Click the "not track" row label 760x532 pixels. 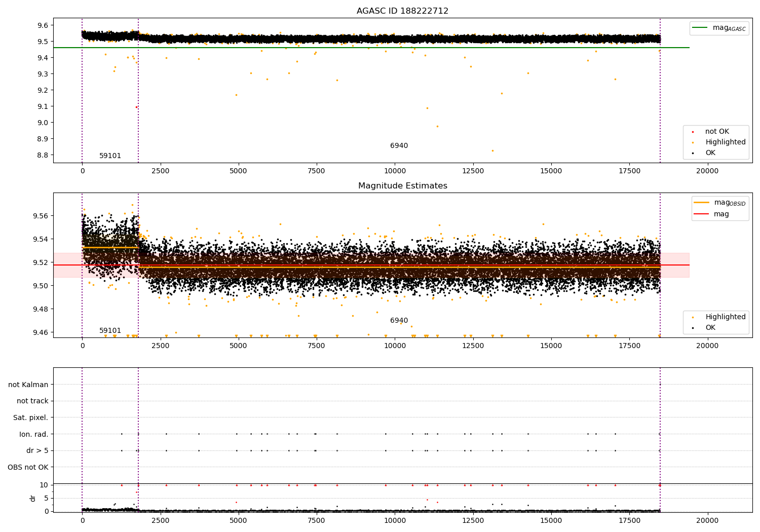point(32,401)
